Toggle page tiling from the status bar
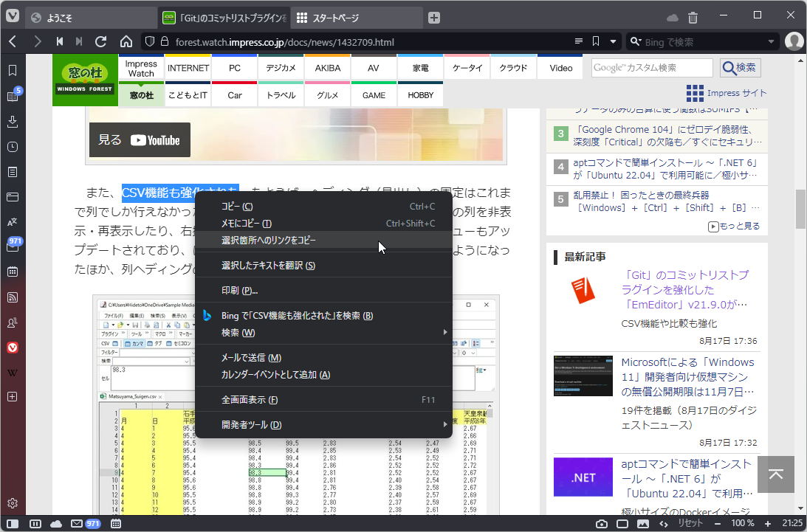This screenshot has height=532, width=807. pyautogui.click(x=35, y=524)
